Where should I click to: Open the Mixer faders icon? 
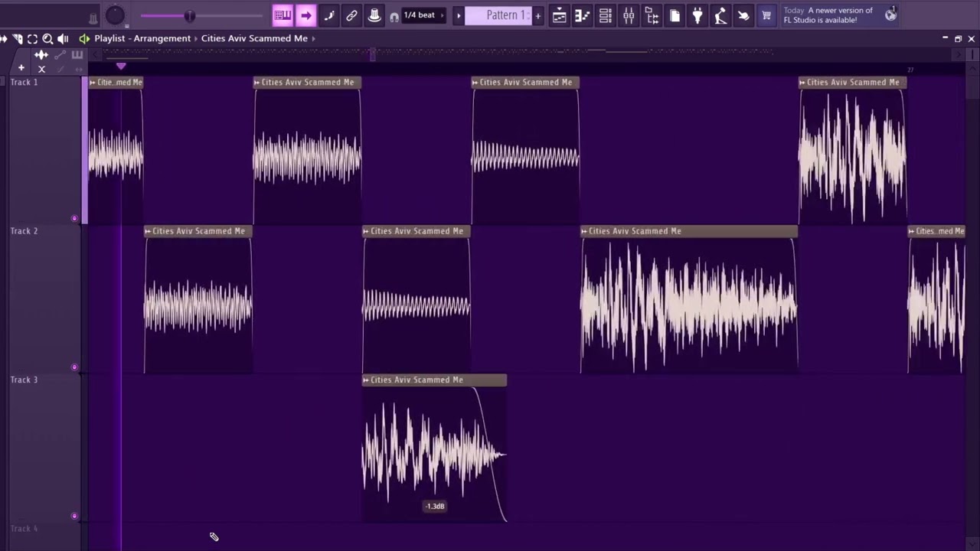(x=629, y=15)
